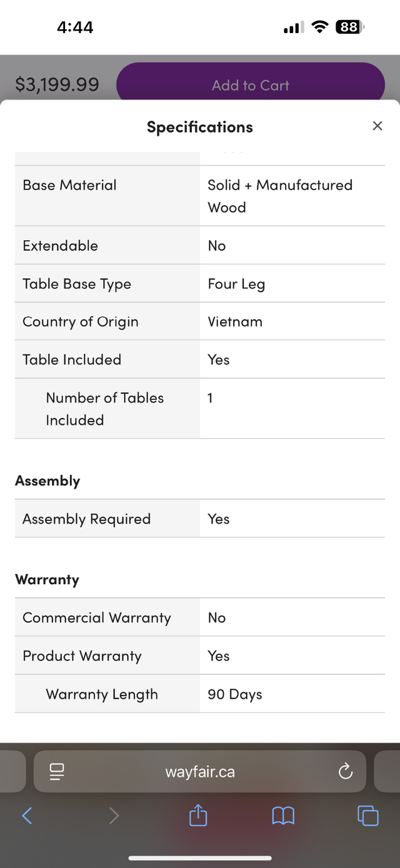This screenshot has height=868, width=400.
Task: Tap the Number of Tables Included row
Action: [x=200, y=408]
